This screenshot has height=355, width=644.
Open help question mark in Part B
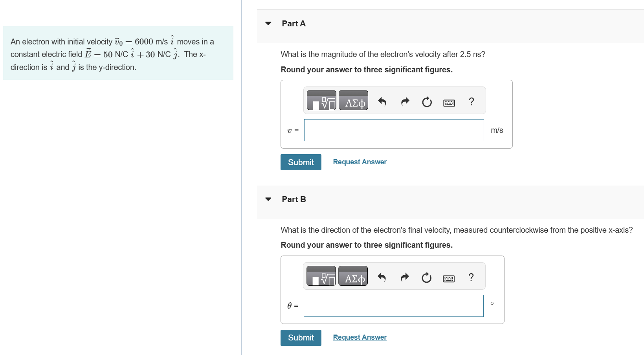pos(471,278)
